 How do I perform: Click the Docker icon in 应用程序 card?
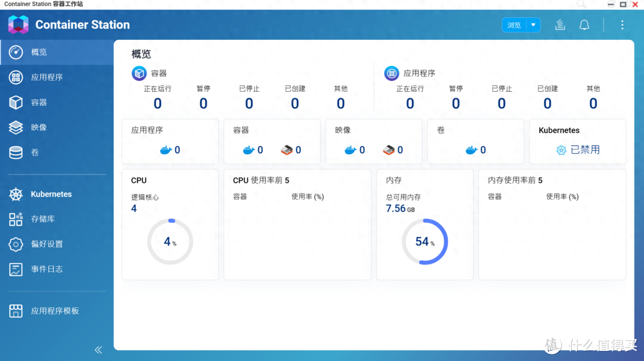(x=166, y=150)
